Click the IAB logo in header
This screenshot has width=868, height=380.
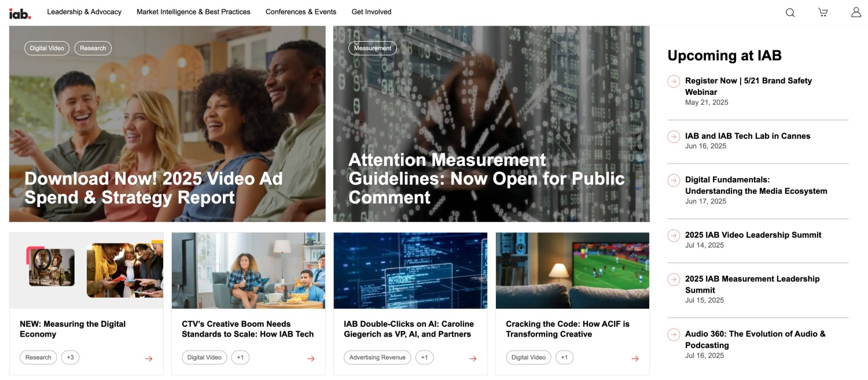20,13
